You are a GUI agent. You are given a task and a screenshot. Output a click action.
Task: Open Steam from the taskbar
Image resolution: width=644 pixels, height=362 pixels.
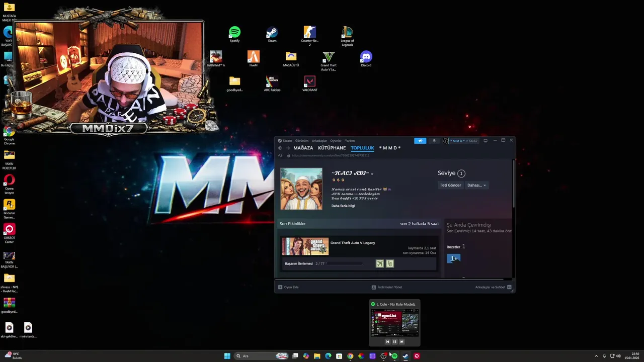pos(406,356)
